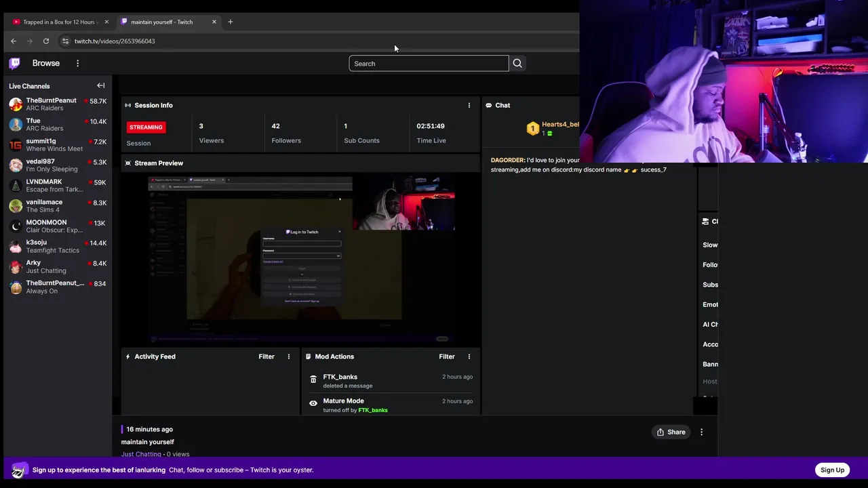Click the search magnifier button
The image size is (868, 488).
point(517,63)
